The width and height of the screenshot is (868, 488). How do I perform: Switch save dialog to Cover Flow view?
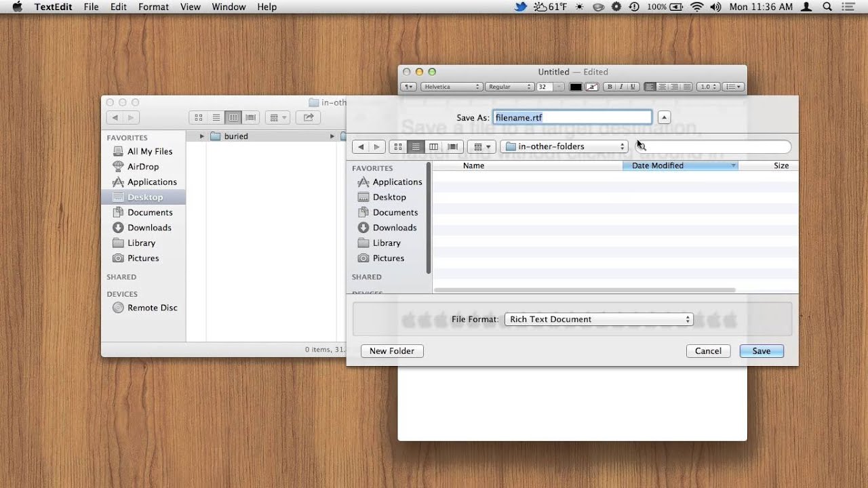(452, 146)
